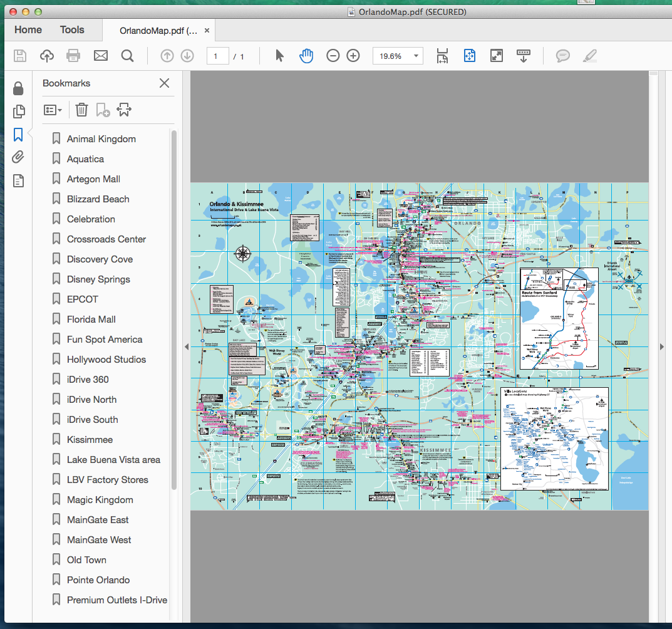Click the Fit Width scrolling icon
672x629 pixels.
coord(442,56)
